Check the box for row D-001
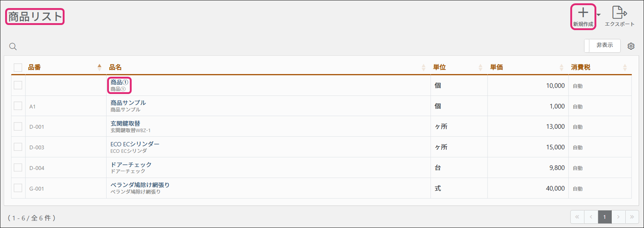The image size is (644, 228). [x=18, y=126]
